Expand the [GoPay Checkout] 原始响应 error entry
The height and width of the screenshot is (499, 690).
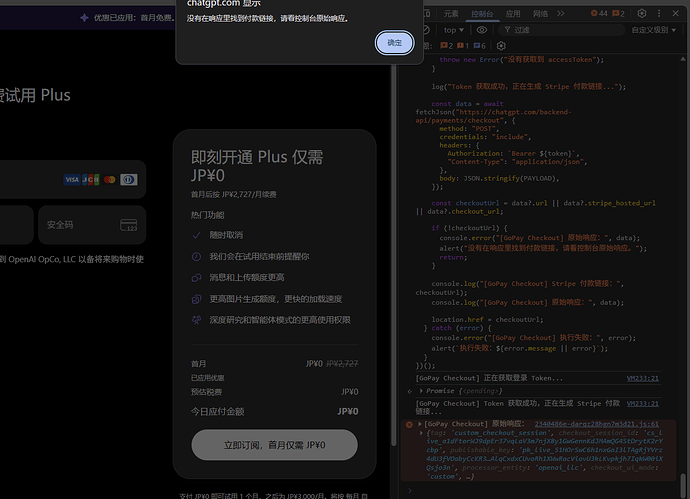tap(420, 424)
